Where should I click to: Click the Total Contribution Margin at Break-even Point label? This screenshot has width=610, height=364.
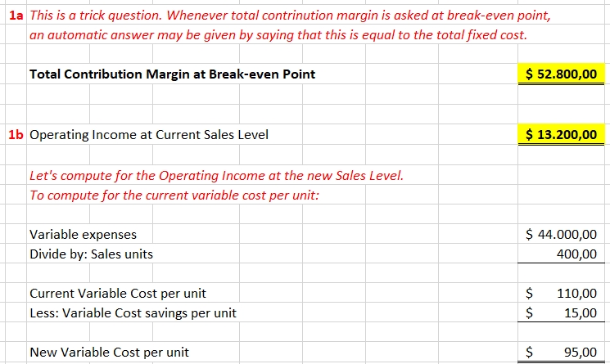tap(172, 74)
